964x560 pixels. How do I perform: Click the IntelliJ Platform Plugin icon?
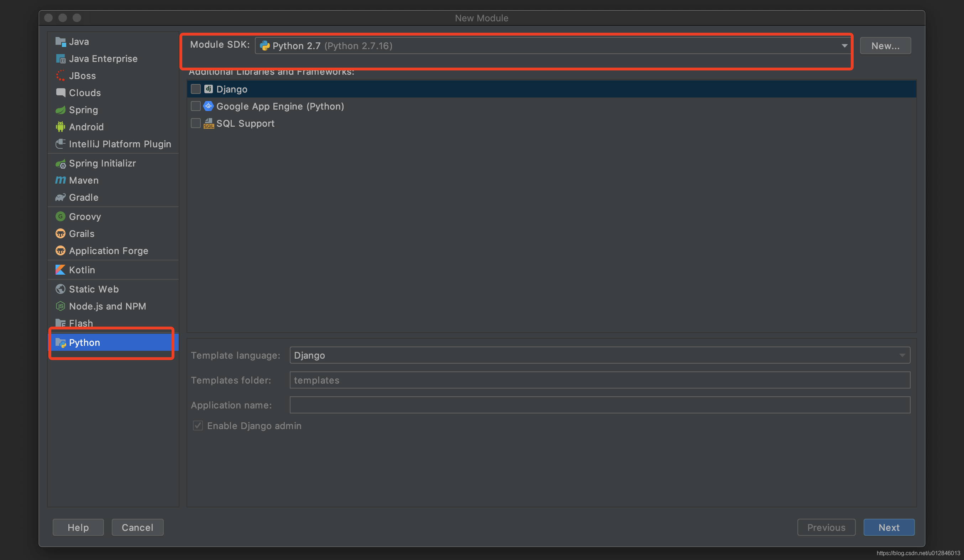(x=61, y=144)
